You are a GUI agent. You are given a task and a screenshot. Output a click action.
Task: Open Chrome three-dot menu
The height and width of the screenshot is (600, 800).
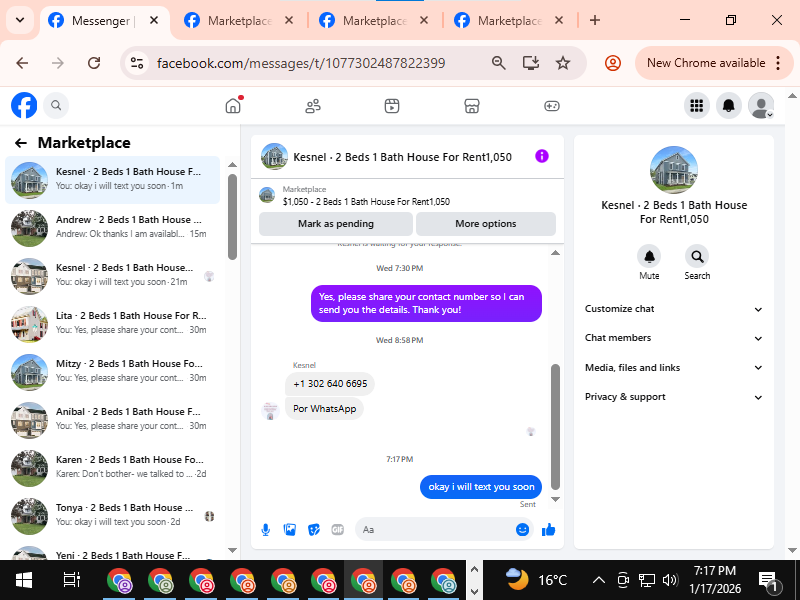click(x=778, y=63)
